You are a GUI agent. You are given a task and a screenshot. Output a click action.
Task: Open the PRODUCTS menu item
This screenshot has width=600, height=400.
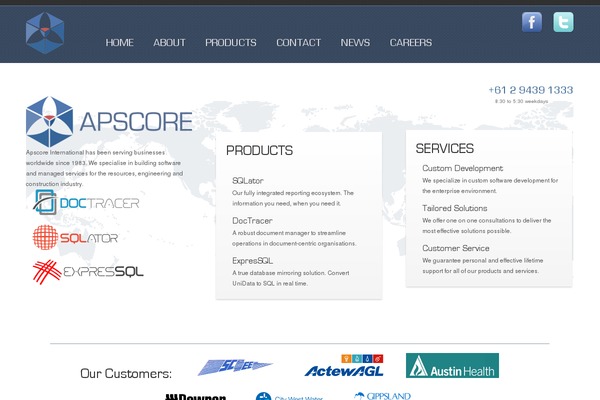point(231,42)
